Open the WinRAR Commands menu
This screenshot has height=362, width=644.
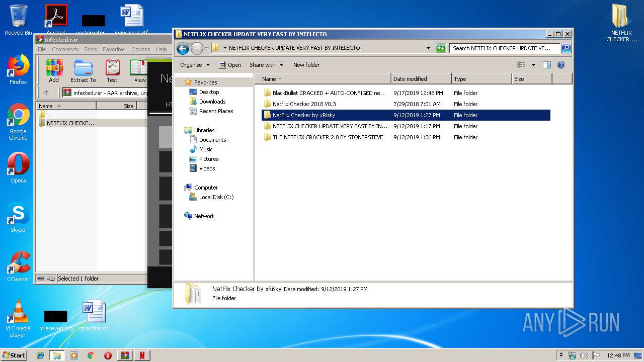65,49
